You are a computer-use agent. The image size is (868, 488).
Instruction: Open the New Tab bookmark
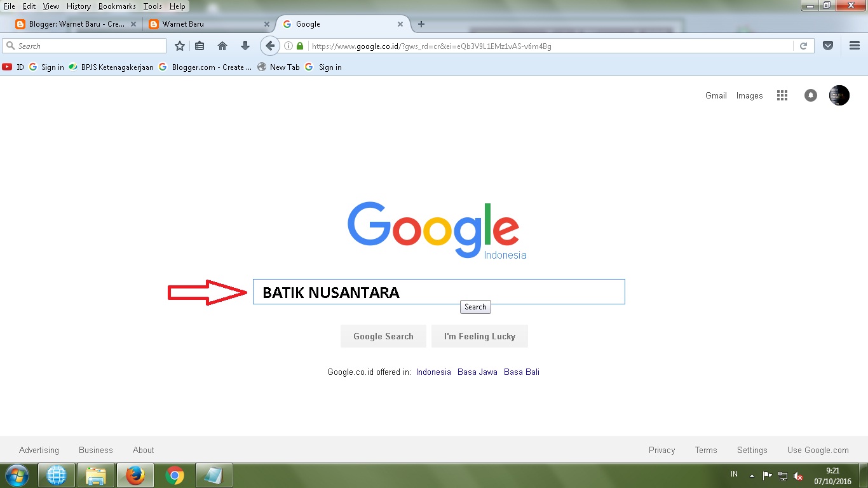[278, 67]
